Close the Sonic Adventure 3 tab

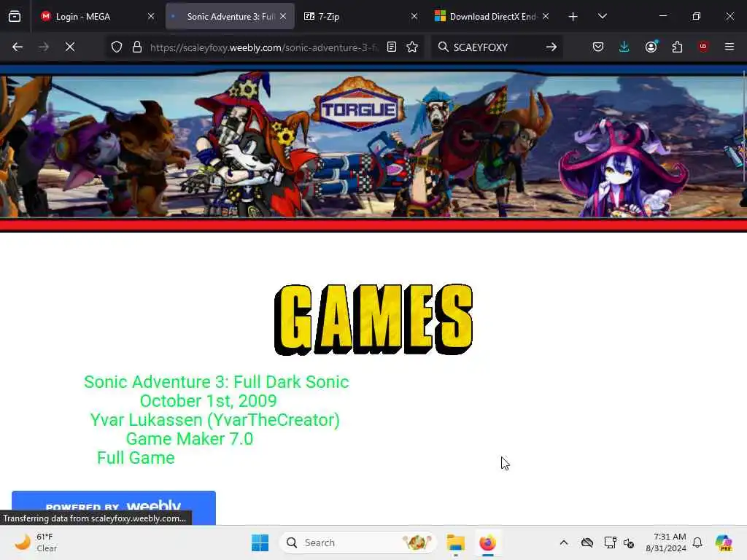[284, 17]
